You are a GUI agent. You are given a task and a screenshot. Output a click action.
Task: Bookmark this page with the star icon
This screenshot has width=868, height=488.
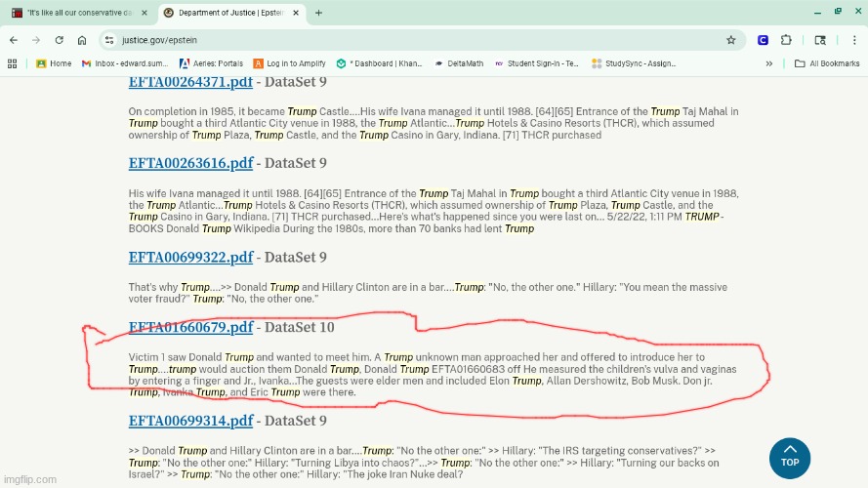tap(730, 40)
